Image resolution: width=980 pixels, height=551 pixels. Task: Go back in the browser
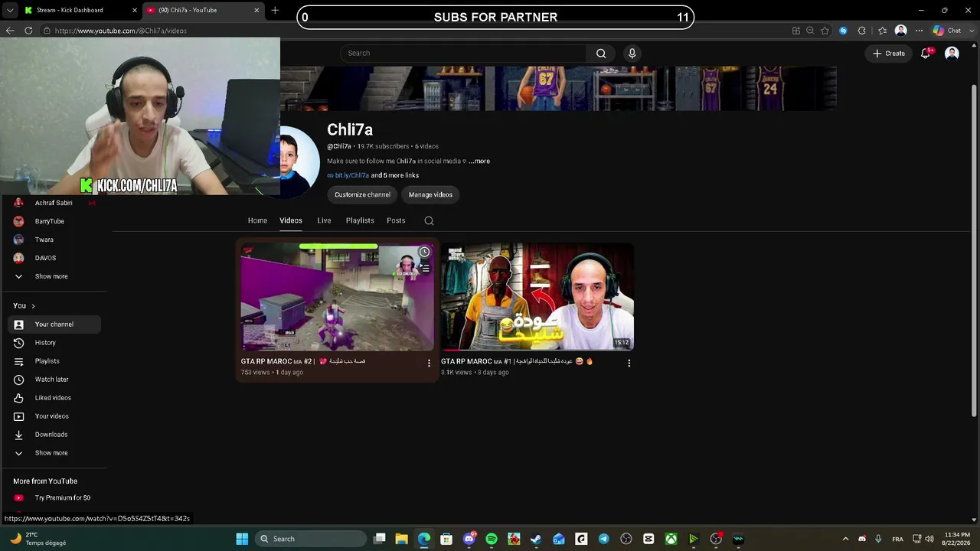click(10, 31)
